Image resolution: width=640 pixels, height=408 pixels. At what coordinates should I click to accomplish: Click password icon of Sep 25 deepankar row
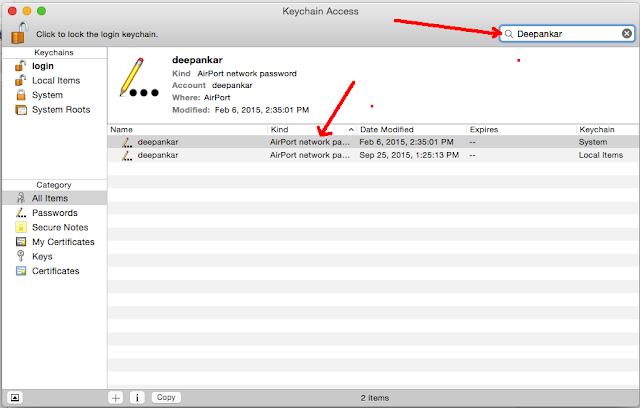click(127, 155)
